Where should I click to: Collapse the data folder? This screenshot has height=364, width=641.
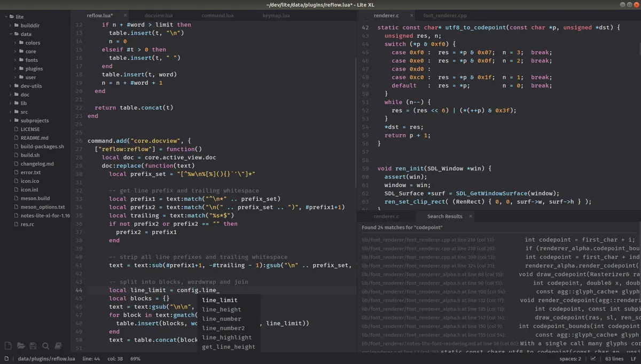26,34
